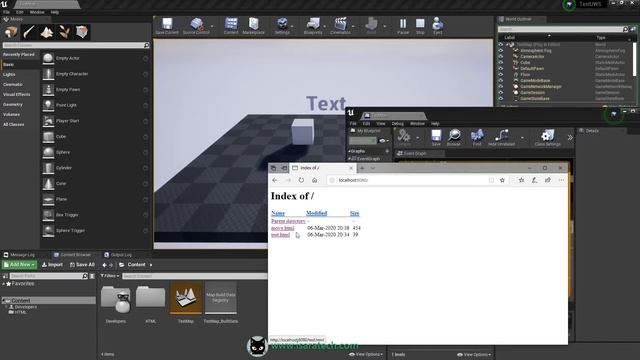Go to the browser home page

[x=314, y=180]
